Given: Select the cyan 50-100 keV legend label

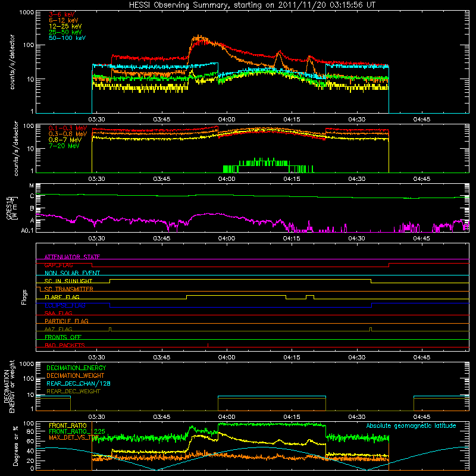Looking at the screenshot, I should 67,38.
